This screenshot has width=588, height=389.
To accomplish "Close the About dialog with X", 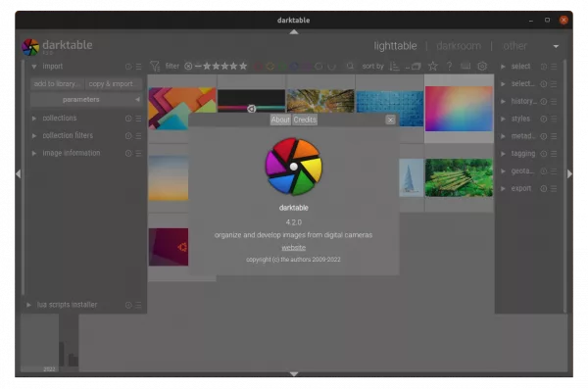I will click(390, 120).
